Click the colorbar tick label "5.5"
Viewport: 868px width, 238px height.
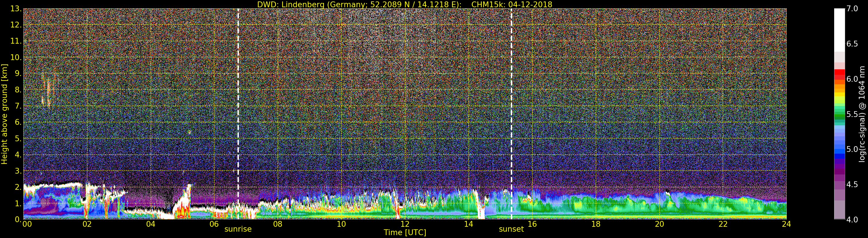pyautogui.click(x=852, y=114)
